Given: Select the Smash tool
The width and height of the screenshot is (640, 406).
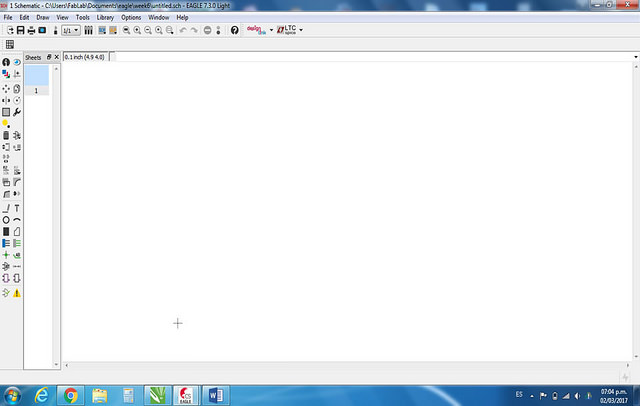Looking at the screenshot, I should [6, 182].
